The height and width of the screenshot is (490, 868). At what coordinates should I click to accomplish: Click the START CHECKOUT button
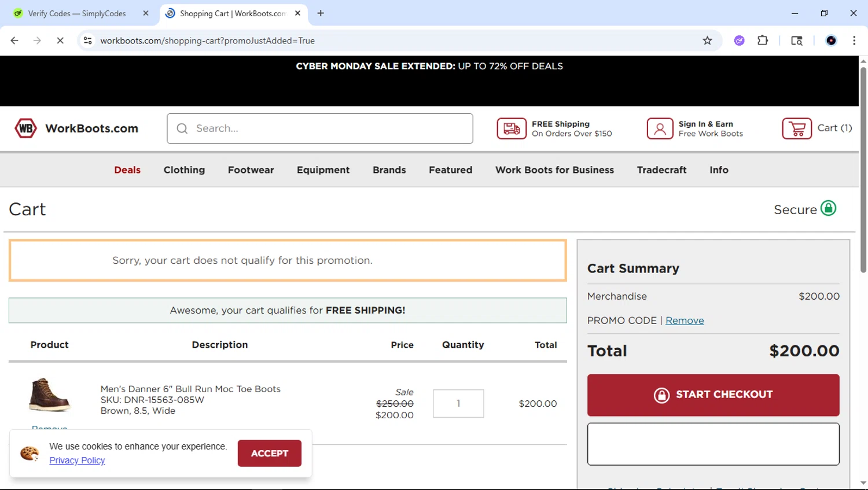(x=713, y=395)
